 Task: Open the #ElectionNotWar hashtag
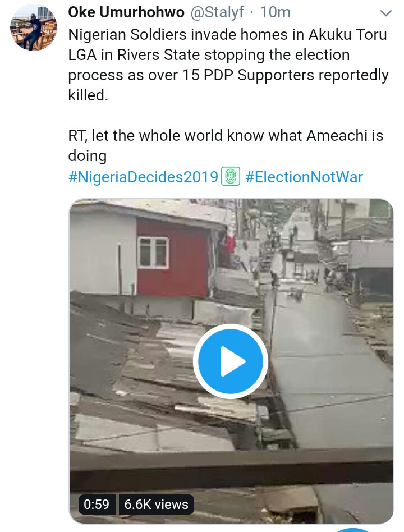click(x=304, y=177)
